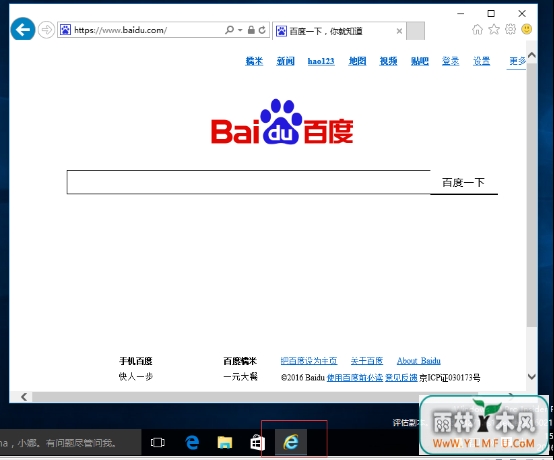Open the 地图 map link
Viewport: 554px width, 460px height.
click(x=357, y=61)
